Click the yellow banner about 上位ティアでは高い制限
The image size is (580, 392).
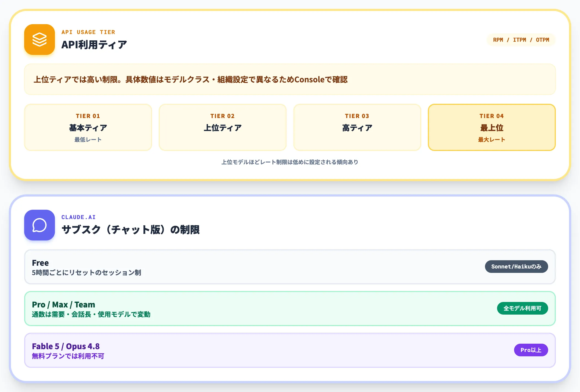(x=290, y=80)
